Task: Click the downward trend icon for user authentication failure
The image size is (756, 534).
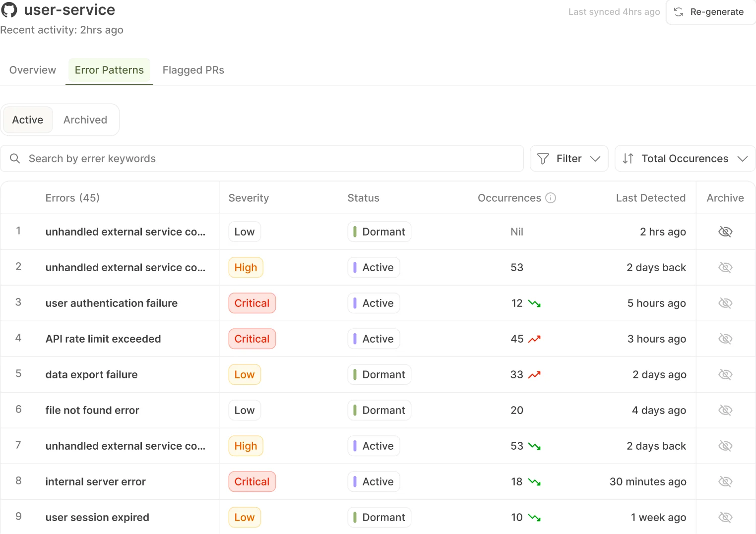Action: tap(534, 303)
